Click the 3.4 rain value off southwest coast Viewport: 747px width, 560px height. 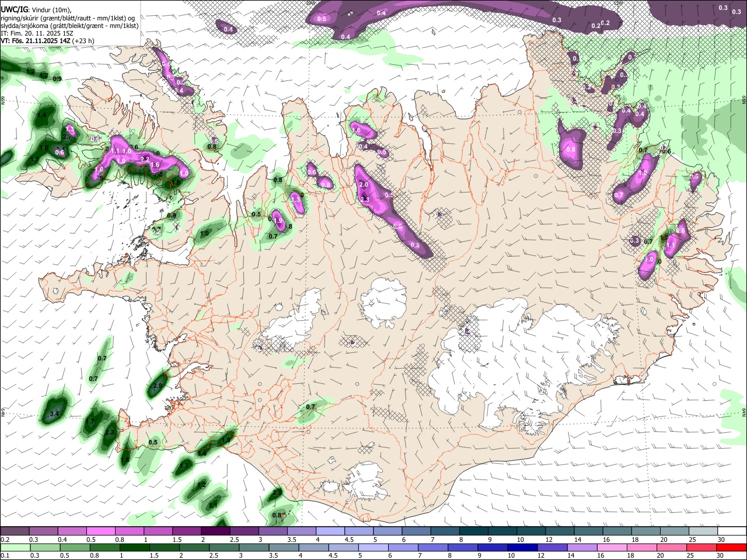(x=54, y=414)
